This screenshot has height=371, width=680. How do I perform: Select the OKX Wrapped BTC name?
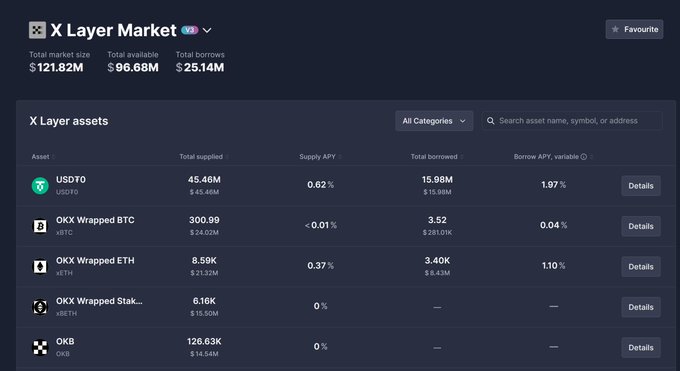95,220
